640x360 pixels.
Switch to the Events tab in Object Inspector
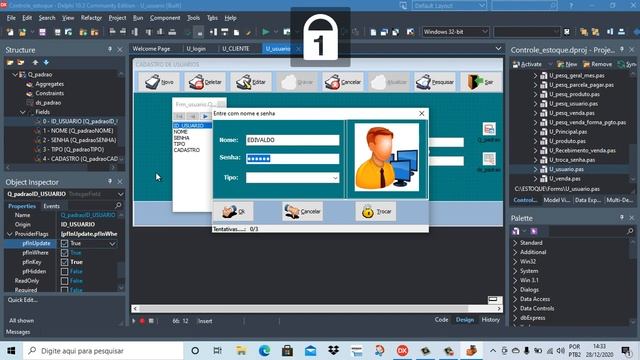point(51,206)
